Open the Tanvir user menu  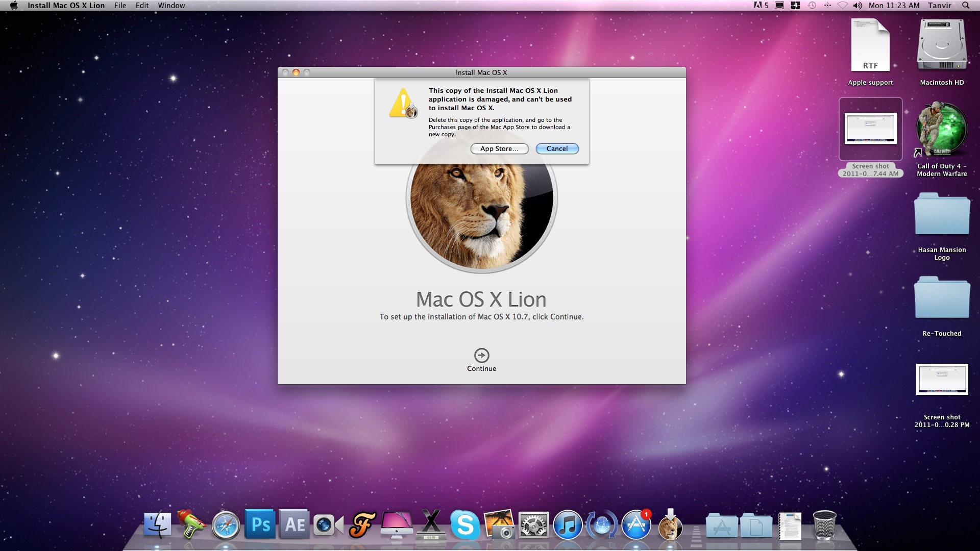click(x=940, y=6)
